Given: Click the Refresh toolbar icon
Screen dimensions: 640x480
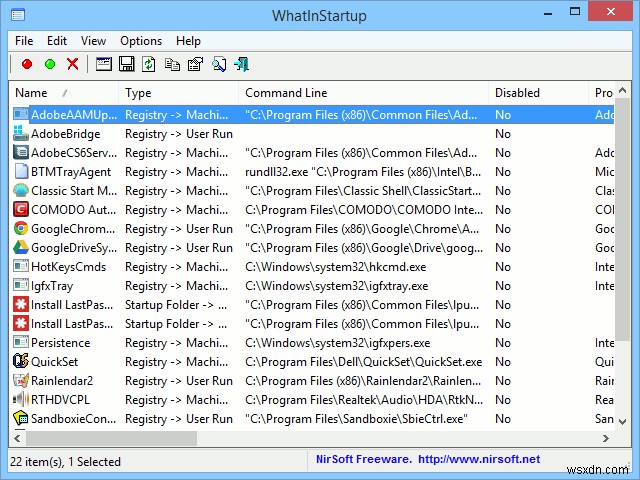Looking at the screenshot, I should pyautogui.click(x=149, y=64).
